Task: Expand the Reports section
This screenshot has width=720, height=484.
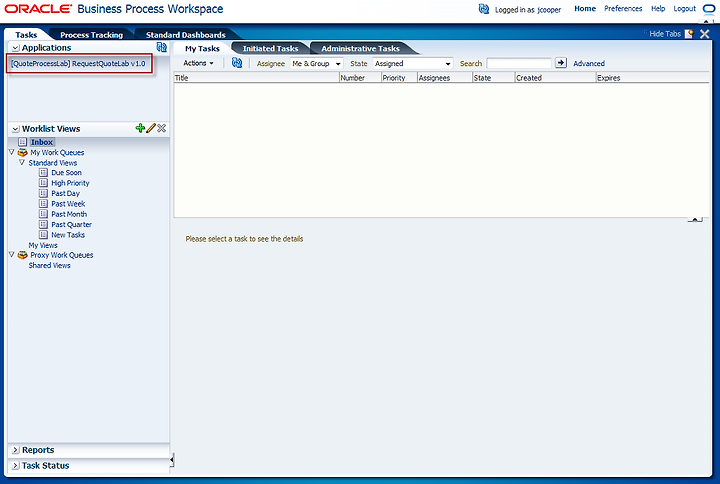Action: 15,450
